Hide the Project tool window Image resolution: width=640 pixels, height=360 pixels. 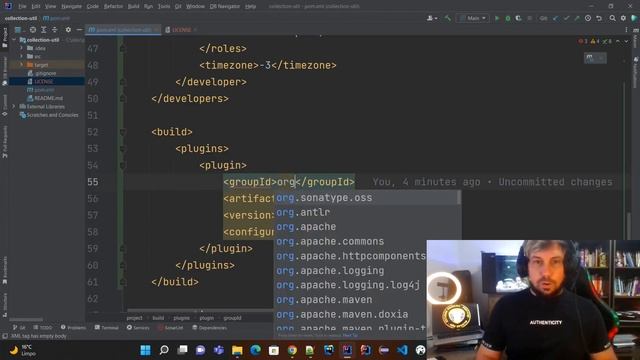coord(79,30)
